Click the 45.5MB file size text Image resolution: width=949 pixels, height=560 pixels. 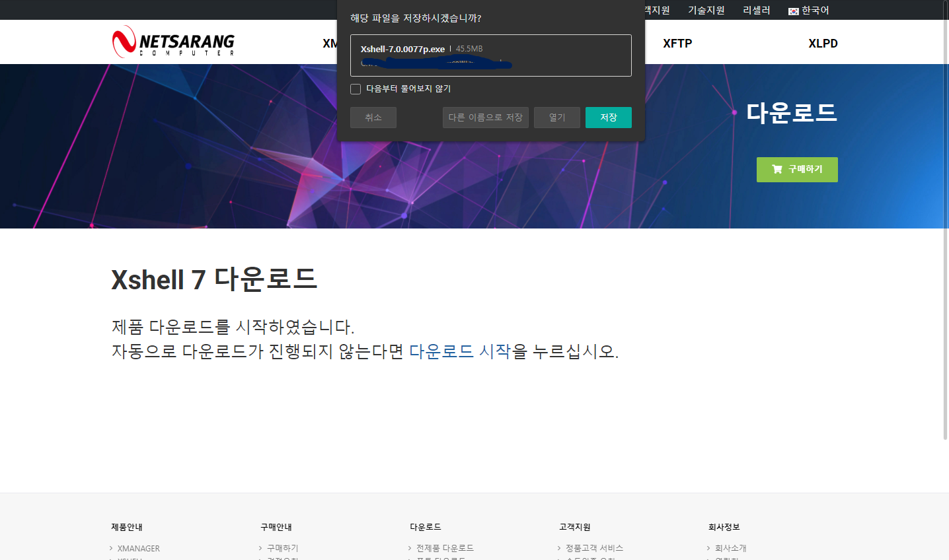pyautogui.click(x=469, y=49)
